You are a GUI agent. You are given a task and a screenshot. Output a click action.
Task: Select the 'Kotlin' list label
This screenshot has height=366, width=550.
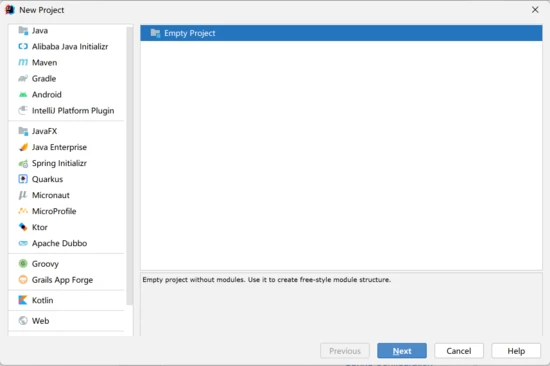(x=42, y=300)
